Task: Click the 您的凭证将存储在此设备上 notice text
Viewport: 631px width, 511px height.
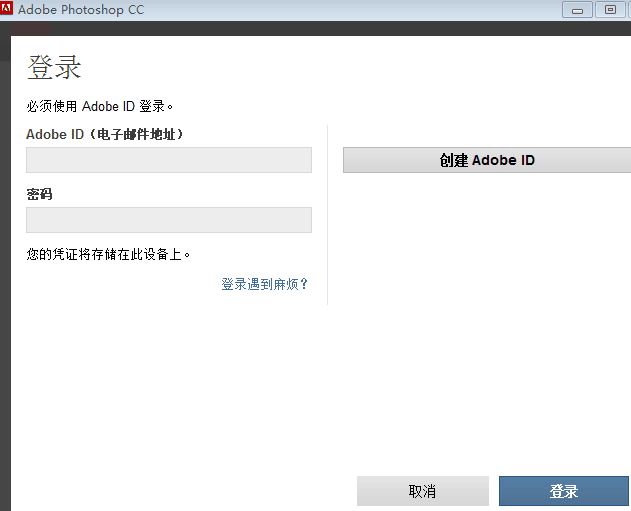Action: coord(108,254)
